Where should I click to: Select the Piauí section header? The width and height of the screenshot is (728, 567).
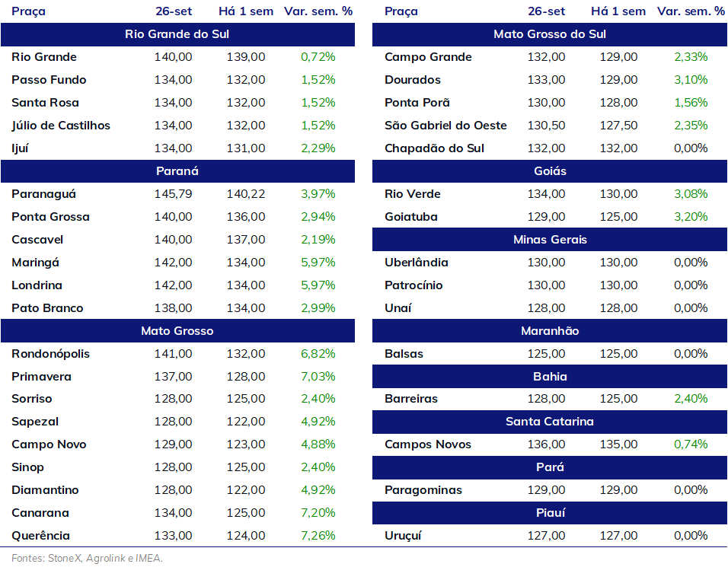tap(550, 513)
